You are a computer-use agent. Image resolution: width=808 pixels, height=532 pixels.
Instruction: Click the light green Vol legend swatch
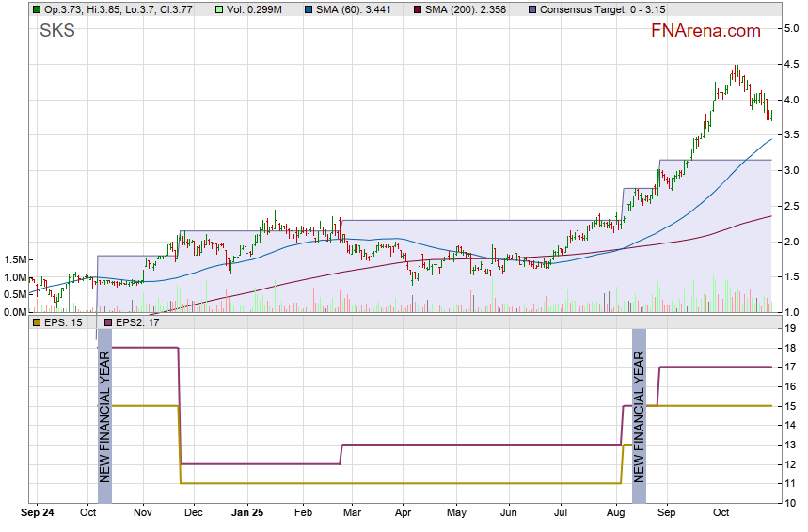[219, 9]
